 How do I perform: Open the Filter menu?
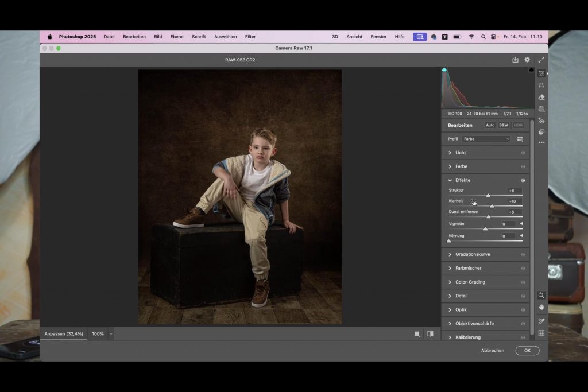pyautogui.click(x=250, y=37)
